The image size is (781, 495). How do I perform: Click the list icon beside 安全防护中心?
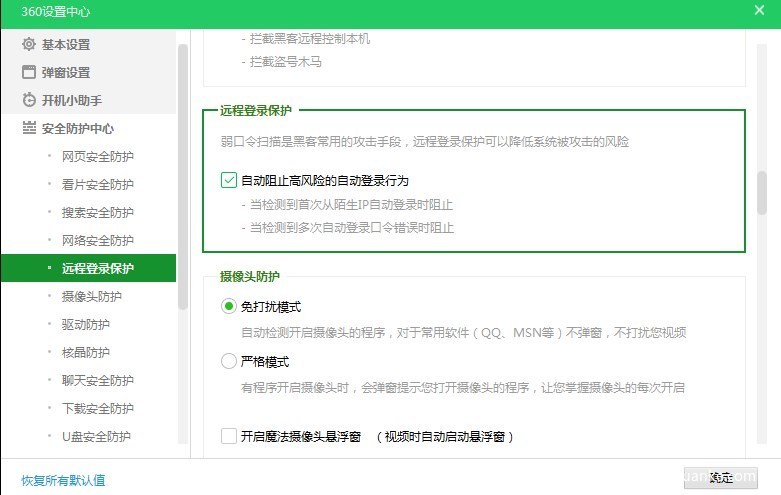(x=29, y=128)
